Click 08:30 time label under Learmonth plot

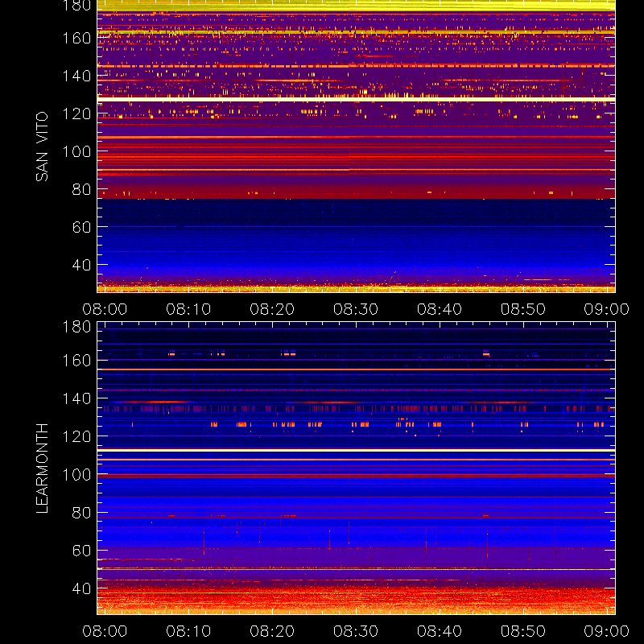356,631
